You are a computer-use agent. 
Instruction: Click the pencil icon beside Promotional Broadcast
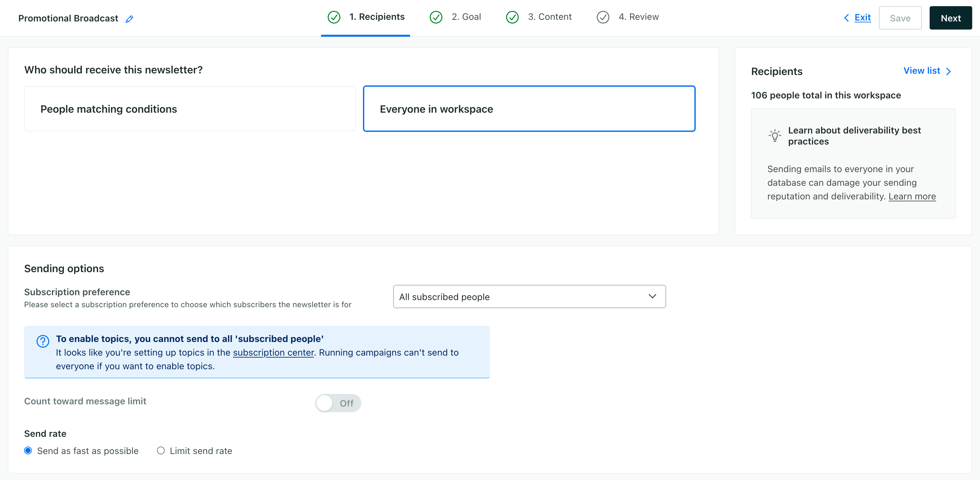[x=129, y=19]
